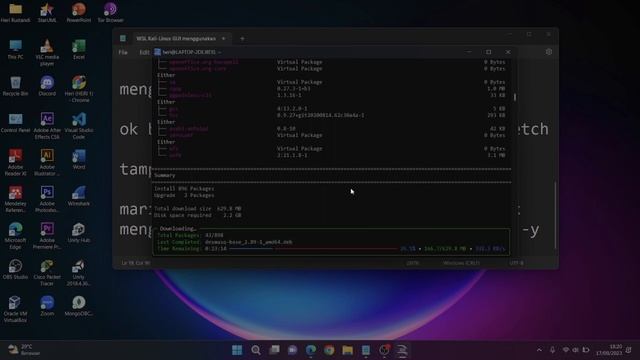Open the Notepad File menu
Viewport: 640px width, 360px height.
coord(123,52)
